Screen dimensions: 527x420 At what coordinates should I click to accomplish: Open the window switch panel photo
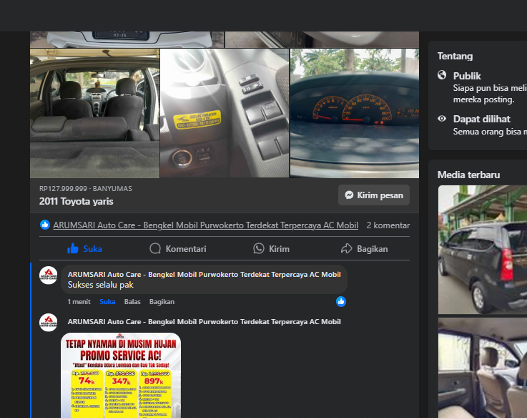coord(225,113)
